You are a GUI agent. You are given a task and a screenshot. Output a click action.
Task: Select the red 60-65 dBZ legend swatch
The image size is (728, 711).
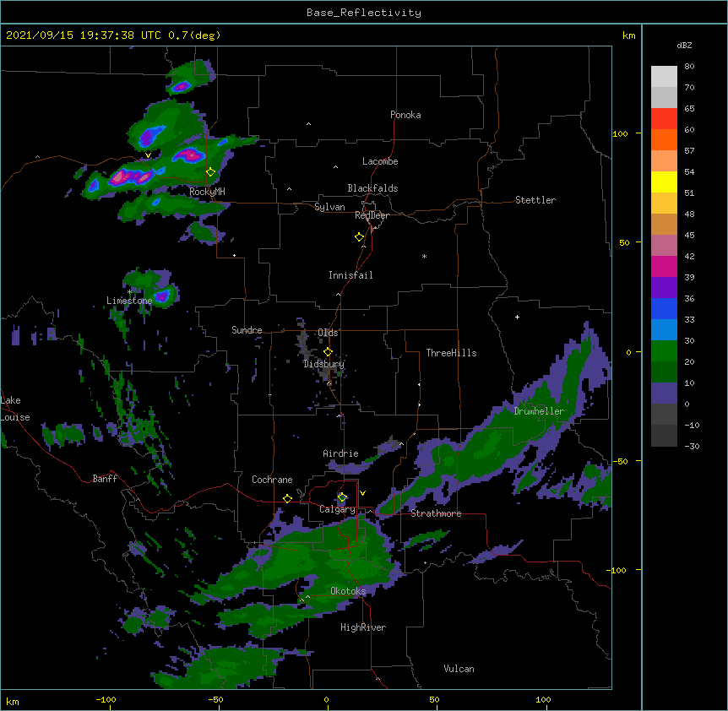[x=664, y=118]
